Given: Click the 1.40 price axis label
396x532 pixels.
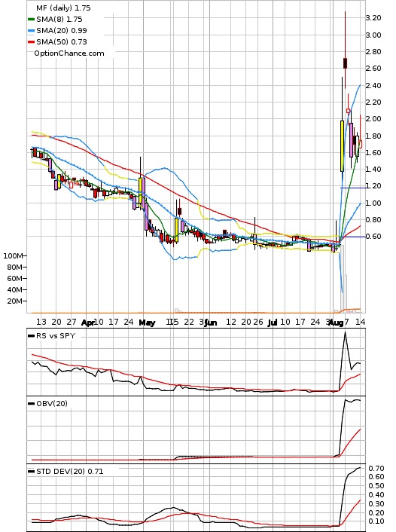Looking at the screenshot, I should pos(373,170).
